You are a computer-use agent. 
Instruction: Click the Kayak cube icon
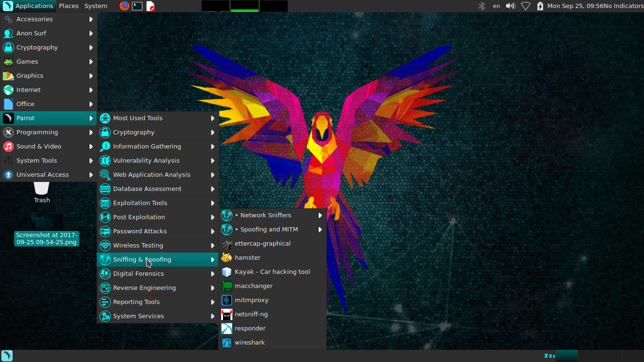pos(227,272)
